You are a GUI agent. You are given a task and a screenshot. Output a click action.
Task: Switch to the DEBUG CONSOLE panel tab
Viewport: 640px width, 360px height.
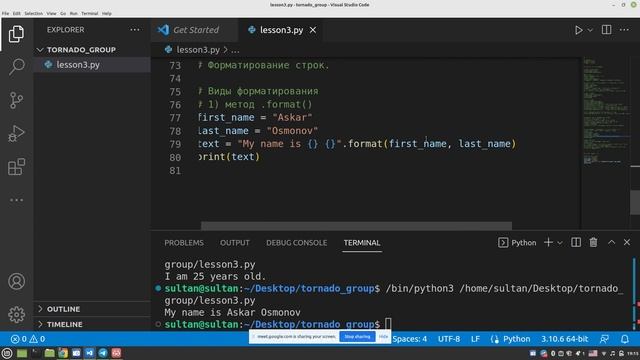click(296, 242)
